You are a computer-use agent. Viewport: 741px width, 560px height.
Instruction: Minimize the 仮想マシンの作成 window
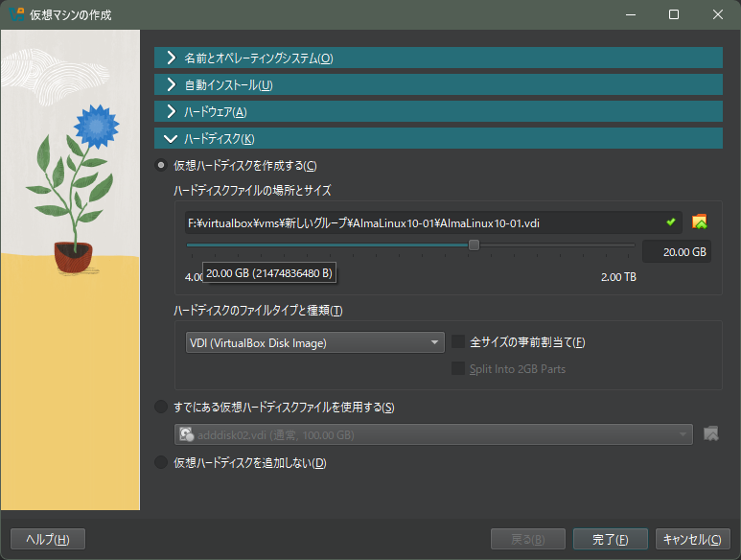[631, 14]
